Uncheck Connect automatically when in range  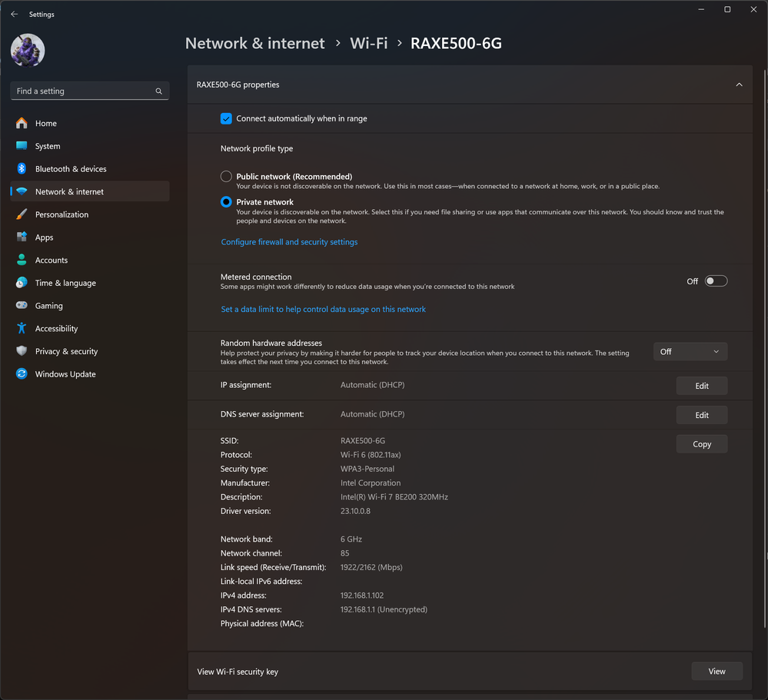(226, 118)
